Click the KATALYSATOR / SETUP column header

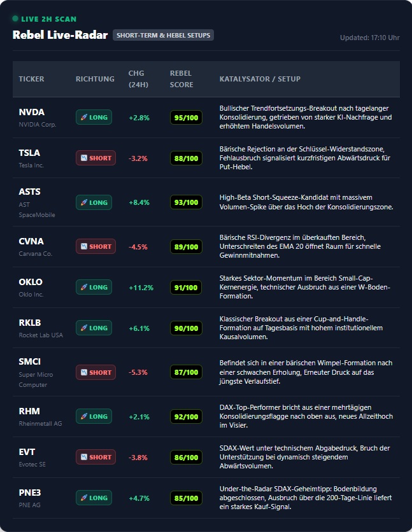pyautogui.click(x=260, y=79)
